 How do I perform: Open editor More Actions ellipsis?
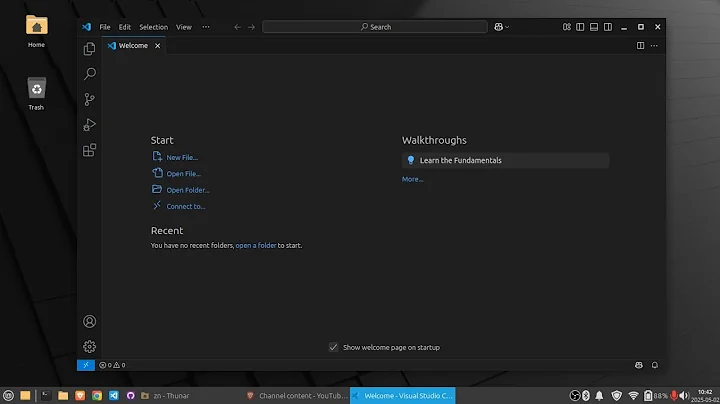point(654,45)
